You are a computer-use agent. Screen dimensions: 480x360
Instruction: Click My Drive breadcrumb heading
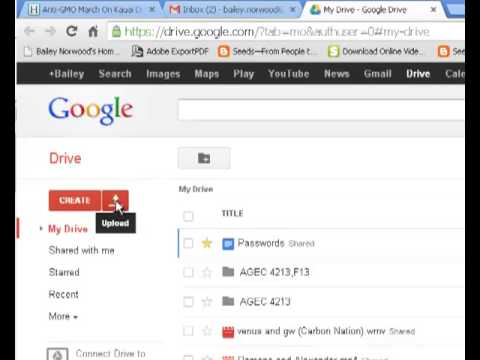pos(196,189)
